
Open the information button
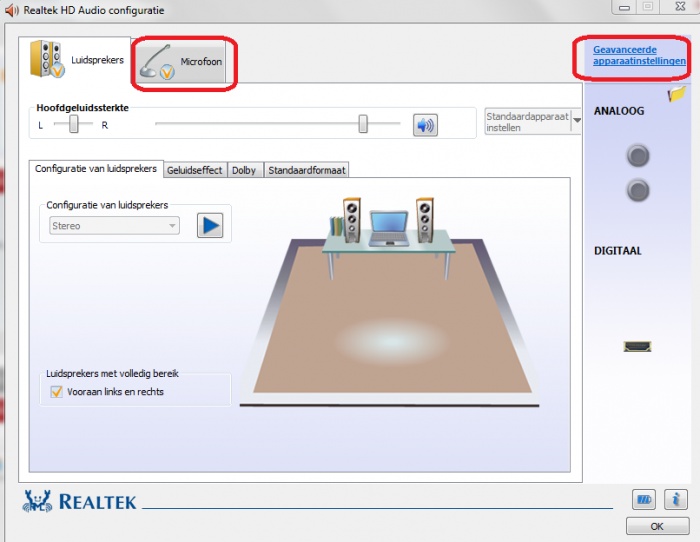pos(675,499)
